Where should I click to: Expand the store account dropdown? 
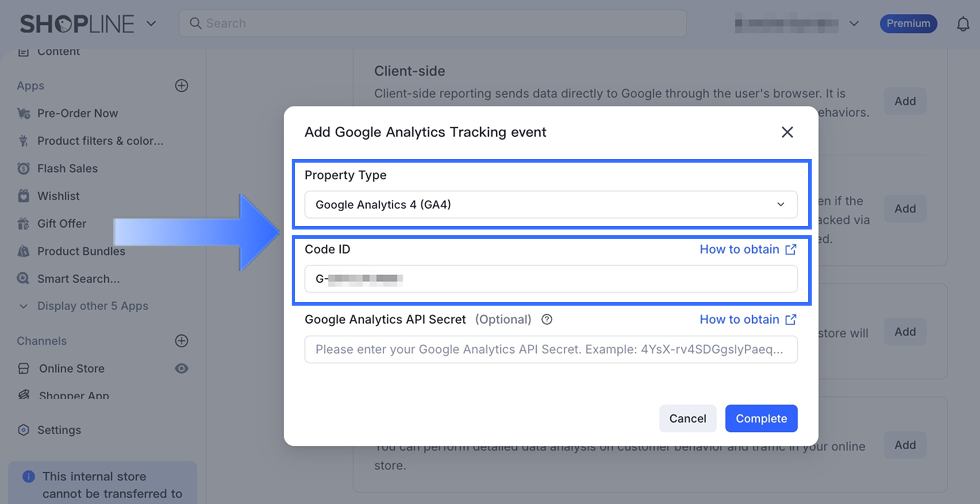(854, 24)
